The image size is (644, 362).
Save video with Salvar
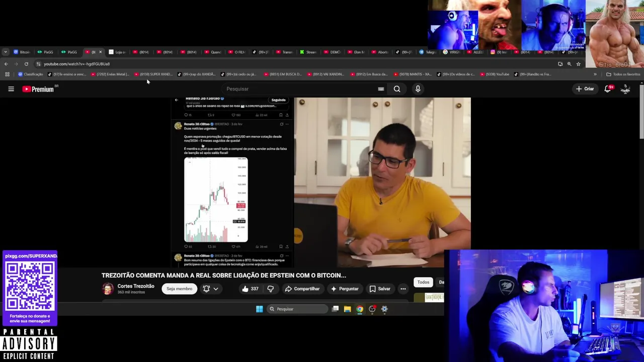point(380,289)
